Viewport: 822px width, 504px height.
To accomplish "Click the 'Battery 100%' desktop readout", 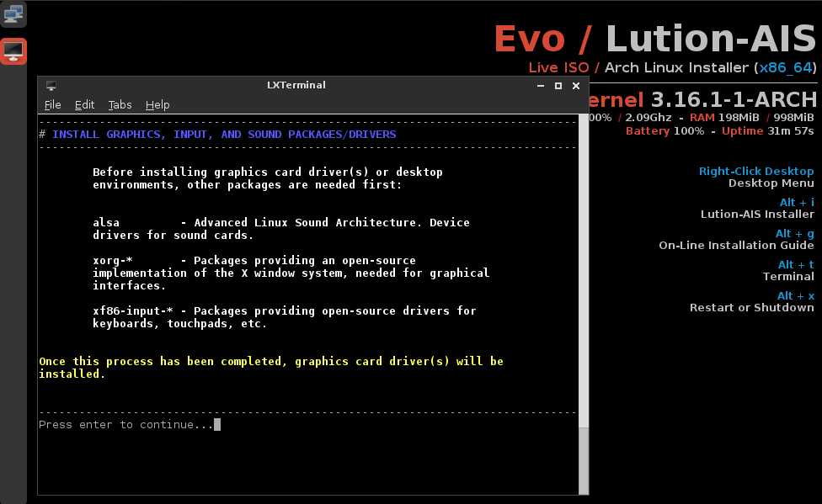I will click(665, 131).
